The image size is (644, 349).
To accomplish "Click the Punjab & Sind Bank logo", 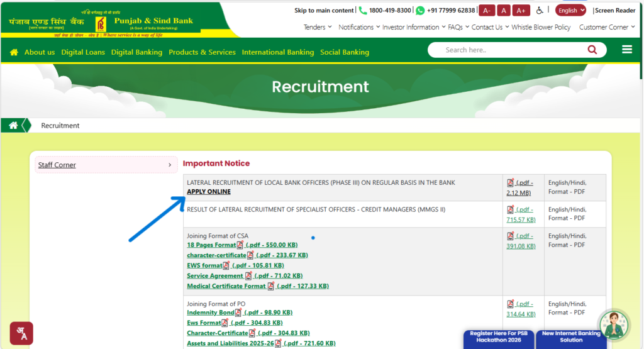I will pyautogui.click(x=101, y=24).
